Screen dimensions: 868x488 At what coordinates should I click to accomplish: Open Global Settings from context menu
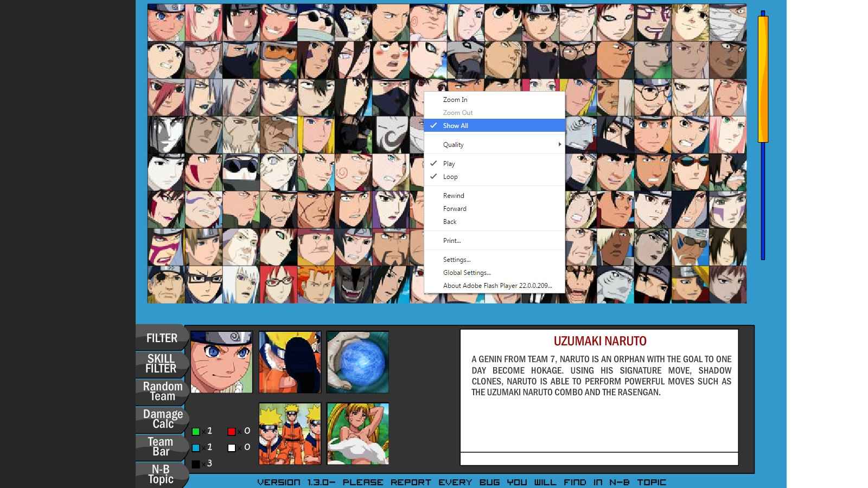pyautogui.click(x=467, y=273)
